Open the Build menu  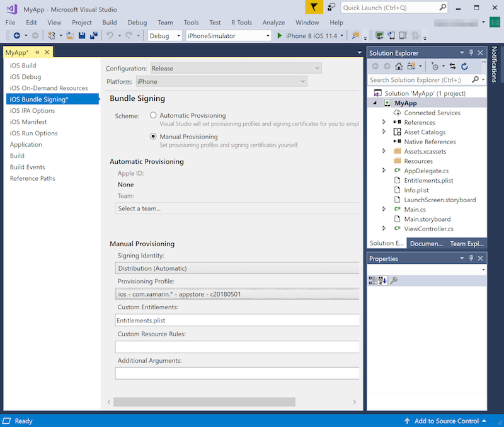pos(110,22)
